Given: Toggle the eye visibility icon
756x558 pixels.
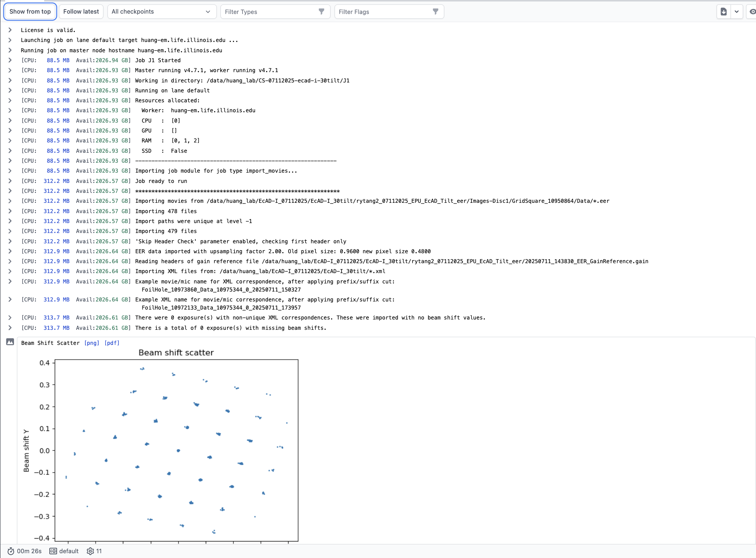Looking at the screenshot, I should 752,12.
